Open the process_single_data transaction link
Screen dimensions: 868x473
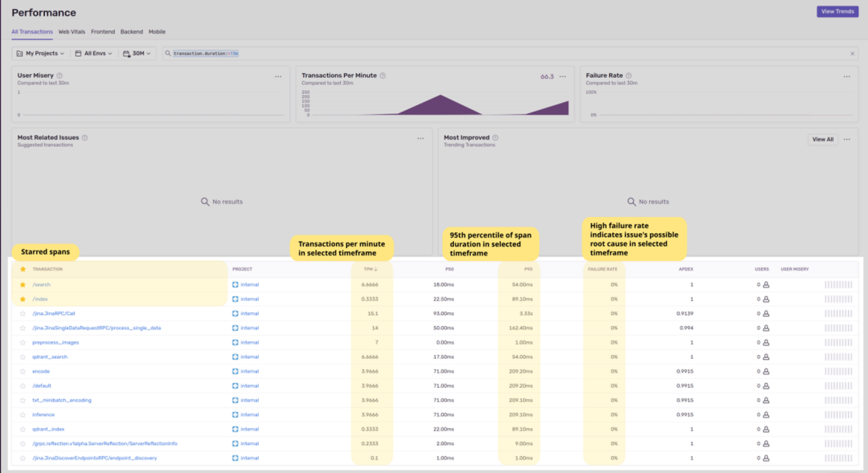point(96,328)
